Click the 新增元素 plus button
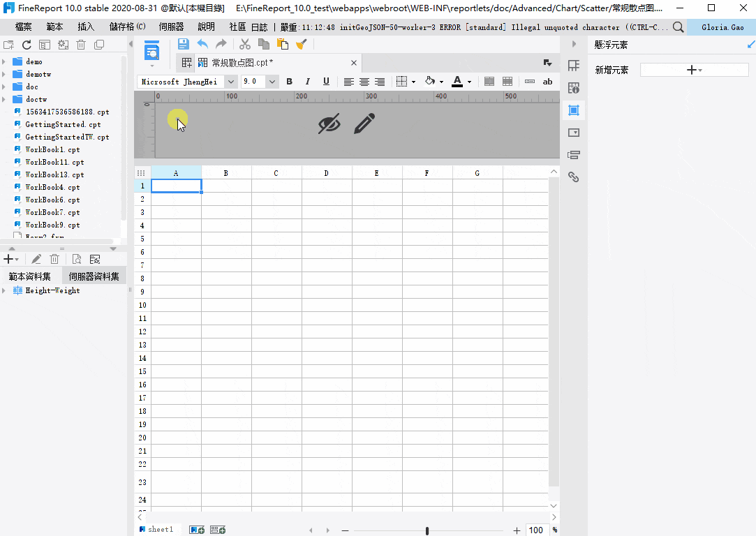This screenshot has height=536, width=756. point(694,70)
